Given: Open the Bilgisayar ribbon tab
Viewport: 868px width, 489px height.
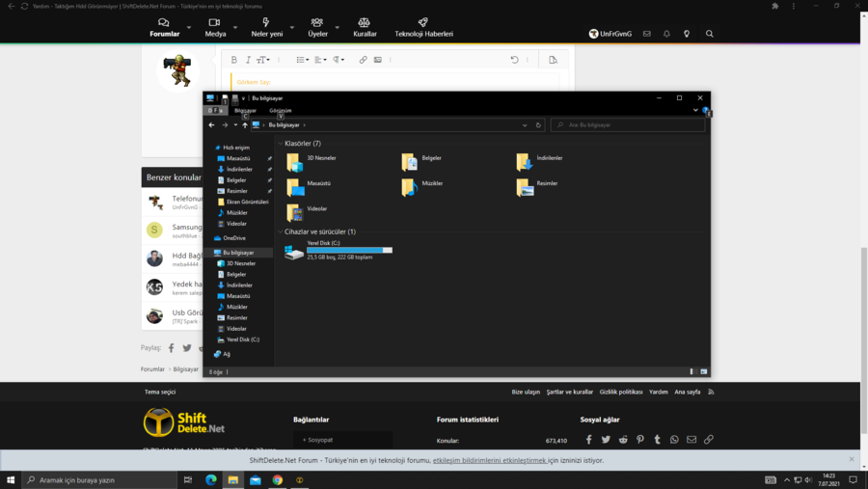Looking at the screenshot, I should tap(246, 110).
